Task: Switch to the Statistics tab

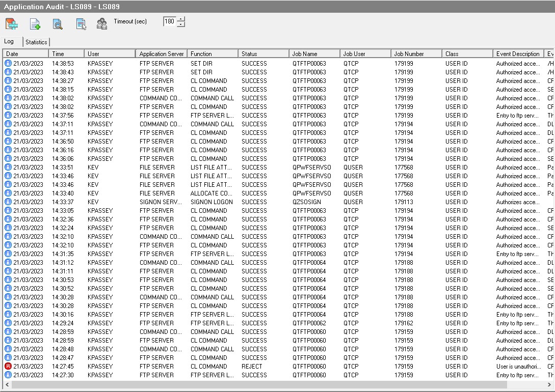Action: click(36, 42)
